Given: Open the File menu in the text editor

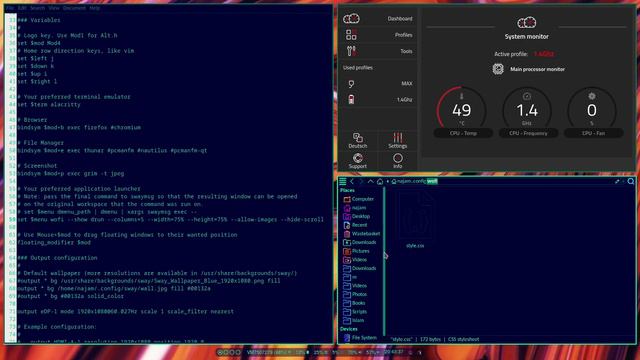Looking at the screenshot, I should coord(10,8).
